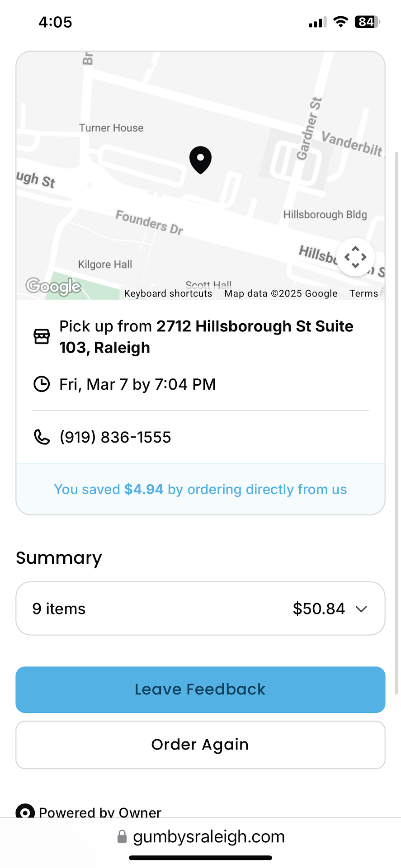The width and height of the screenshot is (401, 868).
Task: Call (919) 836-1555 phone number
Action: click(115, 437)
